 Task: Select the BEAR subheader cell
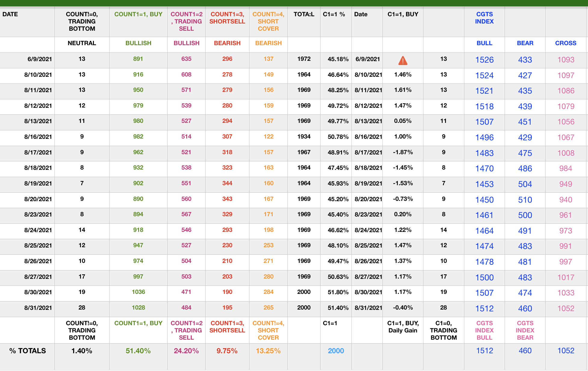[525, 43]
